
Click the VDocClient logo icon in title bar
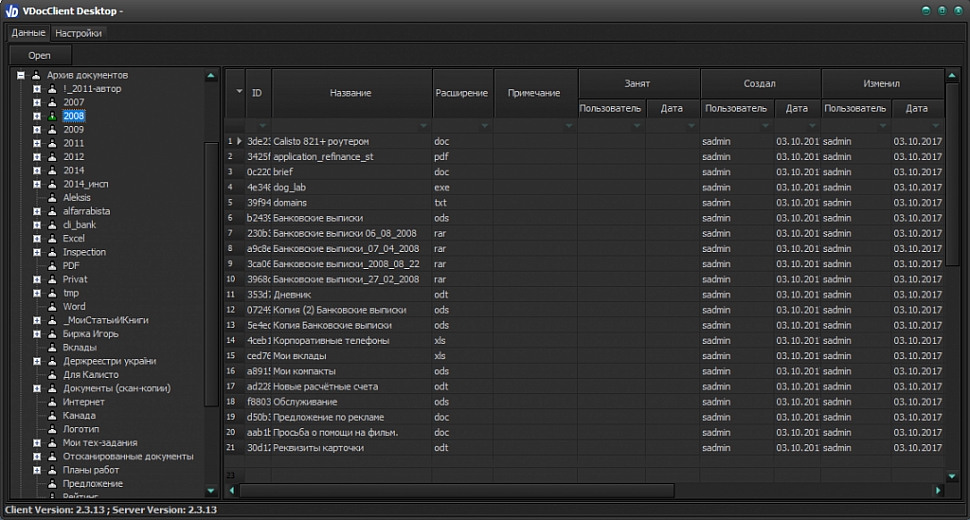(11, 11)
